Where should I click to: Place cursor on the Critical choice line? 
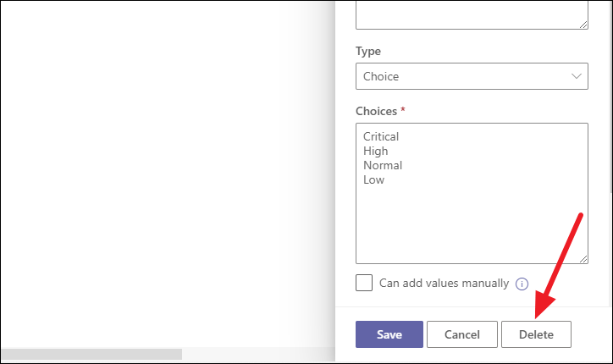[381, 136]
